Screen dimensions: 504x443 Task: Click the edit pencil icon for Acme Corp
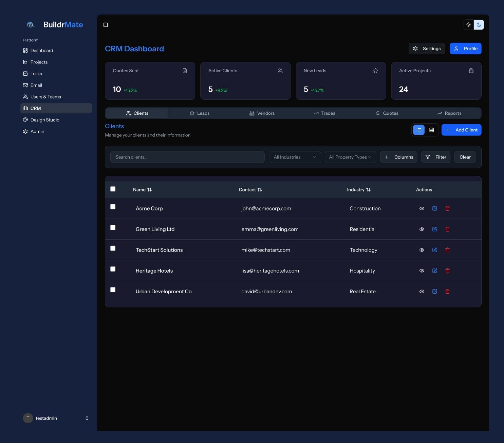coord(434,208)
